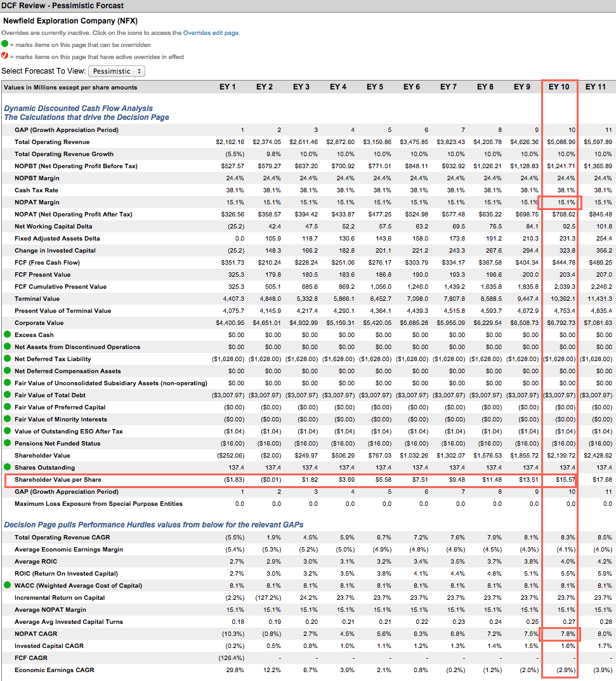Click override icon for Net Deferred Compensation Assets
This screenshot has height=681, width=616.
(8, 371)
